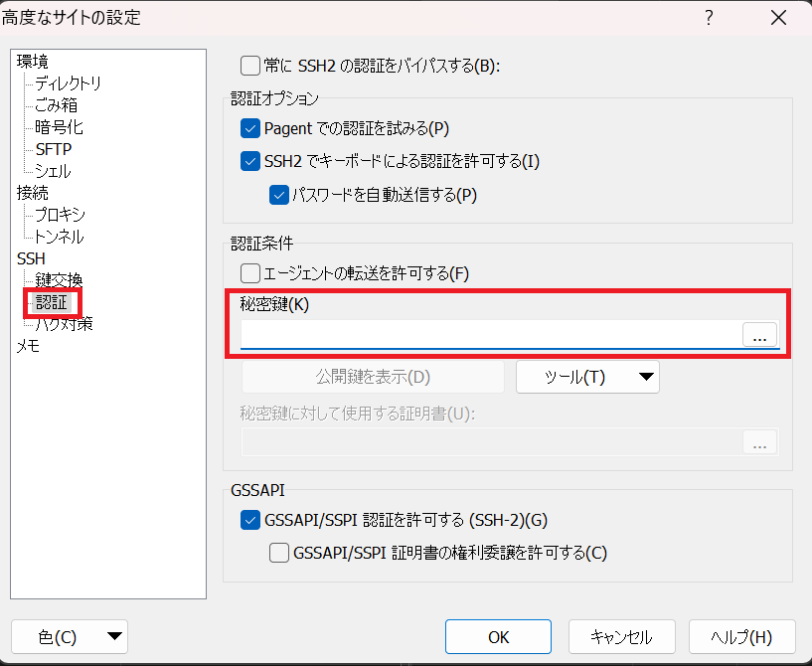Enable エージェントの転送を許可する checkbox

tap(250, 273)
